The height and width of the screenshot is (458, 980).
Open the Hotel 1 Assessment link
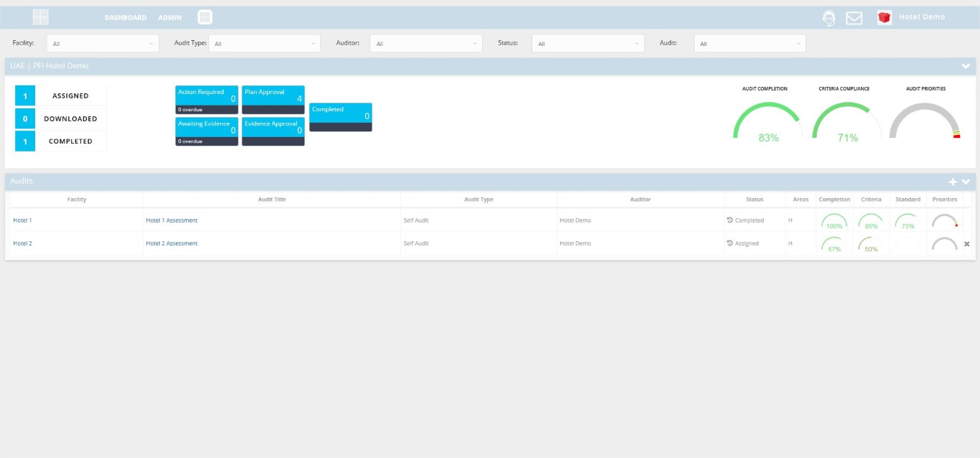tap(171, 220)
